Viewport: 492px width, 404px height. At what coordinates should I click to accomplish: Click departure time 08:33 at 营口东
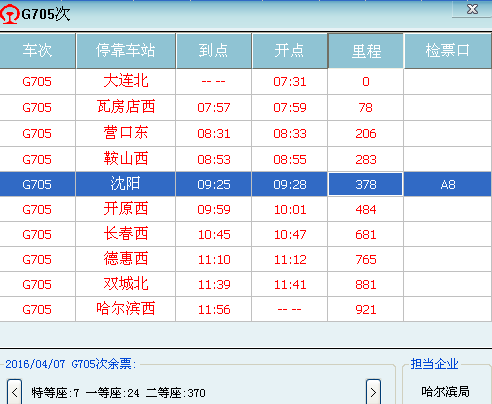pos(290,133)
